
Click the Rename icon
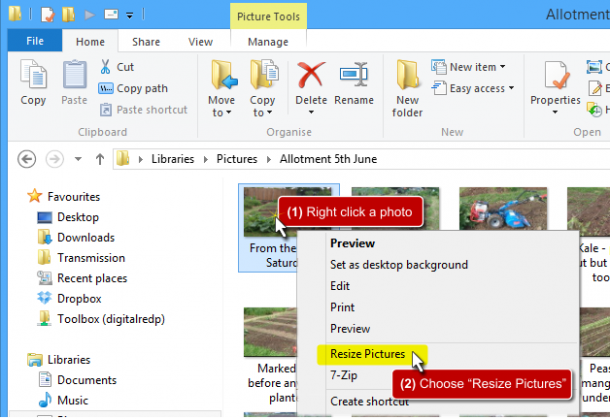pyautogui.click(x=354, y=74)
